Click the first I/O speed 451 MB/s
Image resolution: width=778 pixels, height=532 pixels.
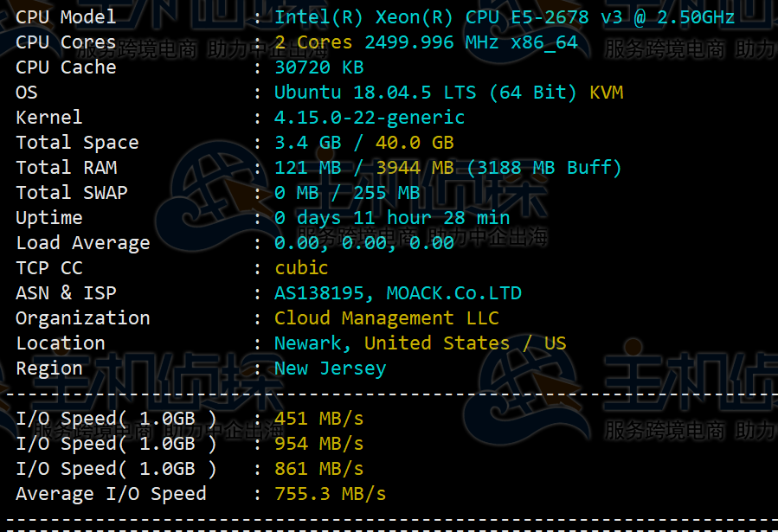click(x=318, y=419)
